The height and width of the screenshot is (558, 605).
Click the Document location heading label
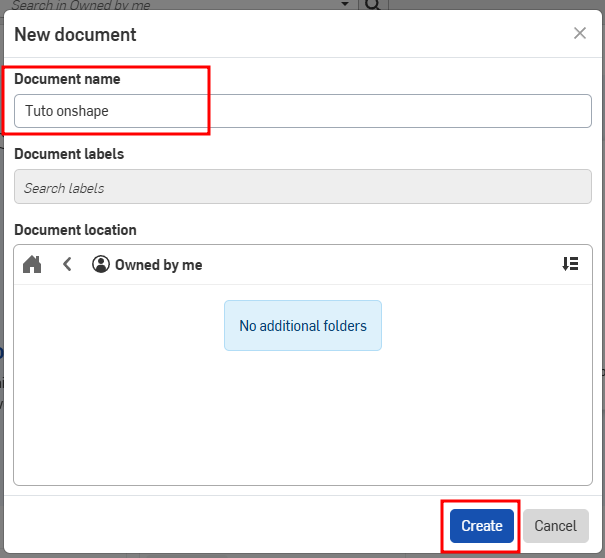click(75, 230)
